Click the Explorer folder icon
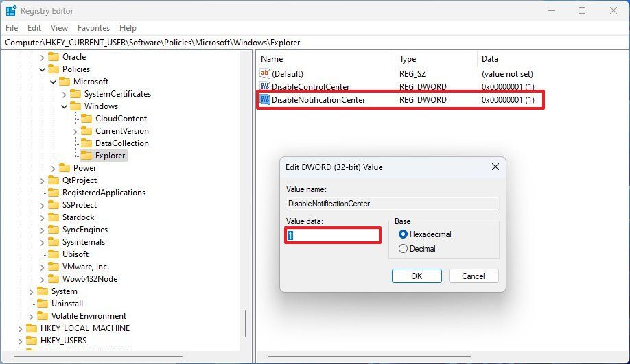The height and width of the screenshot is (364, 630). [x=86, y=156]
